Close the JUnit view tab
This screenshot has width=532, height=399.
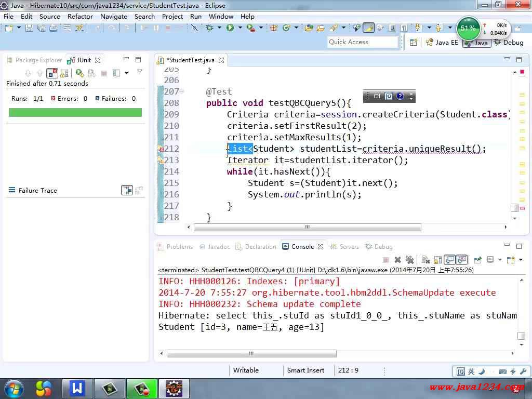[x=98, y=60]
